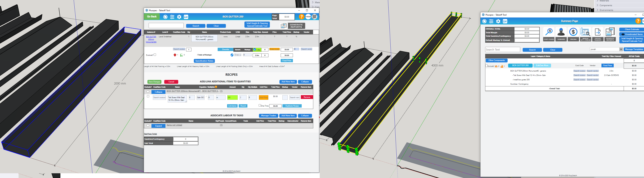Click refresh icon in BOX GUTTER 200 window
Screen dimensions: 644x178
coord(165,17)
